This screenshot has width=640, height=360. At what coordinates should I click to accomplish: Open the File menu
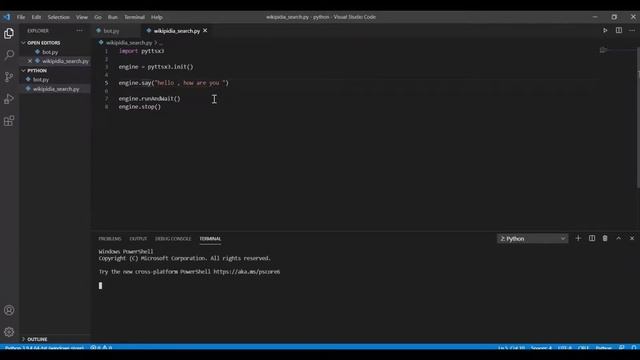[x=21, y=17]
